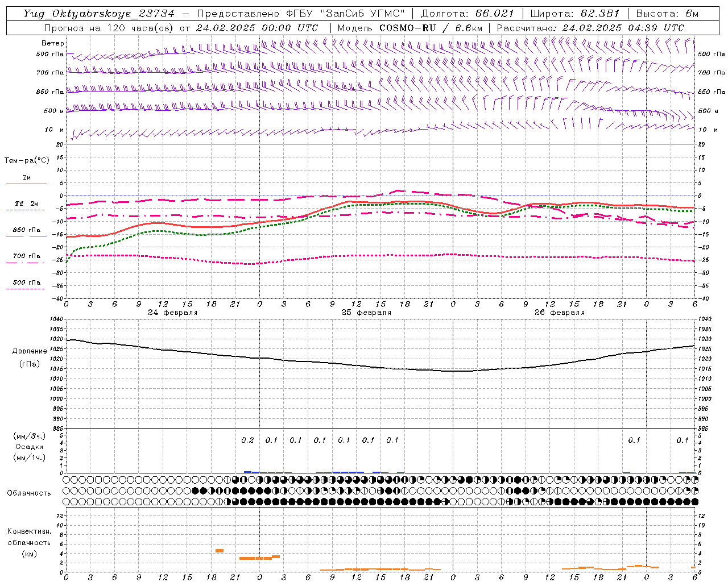Click the Ветер wind panel label
This screenshot has height=582, width=728.
click(52, 43)
